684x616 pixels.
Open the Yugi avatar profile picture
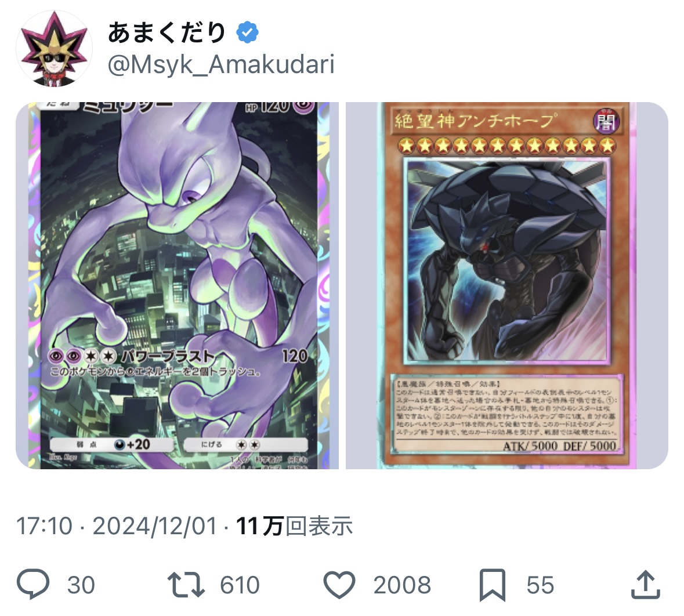pos(54,48)
